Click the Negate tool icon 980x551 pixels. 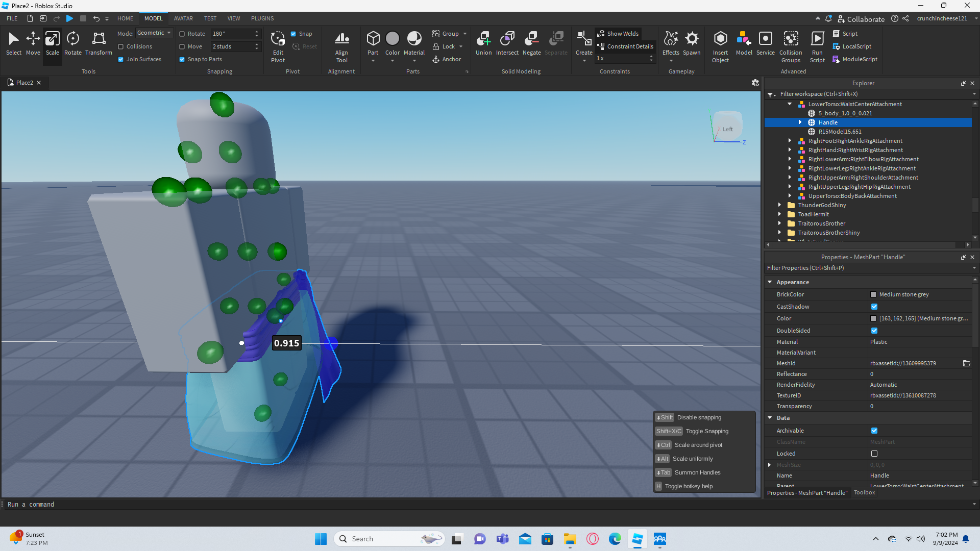pos(531,43)
